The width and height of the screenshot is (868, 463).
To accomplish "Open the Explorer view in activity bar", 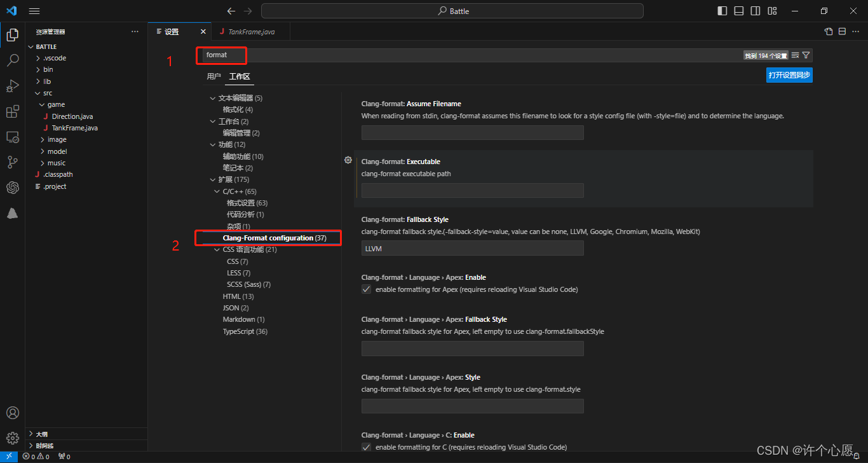I will 12,35.
